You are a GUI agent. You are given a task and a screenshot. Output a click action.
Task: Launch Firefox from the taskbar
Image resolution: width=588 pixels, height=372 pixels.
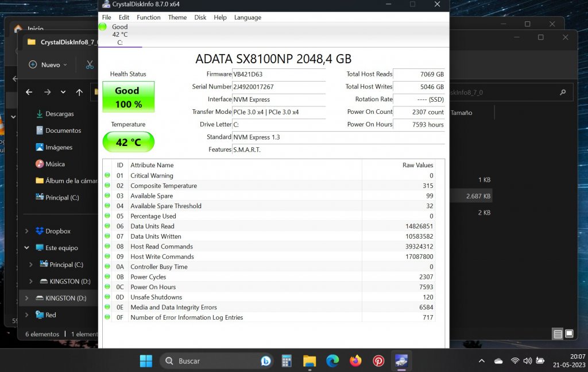pos(355,361)
